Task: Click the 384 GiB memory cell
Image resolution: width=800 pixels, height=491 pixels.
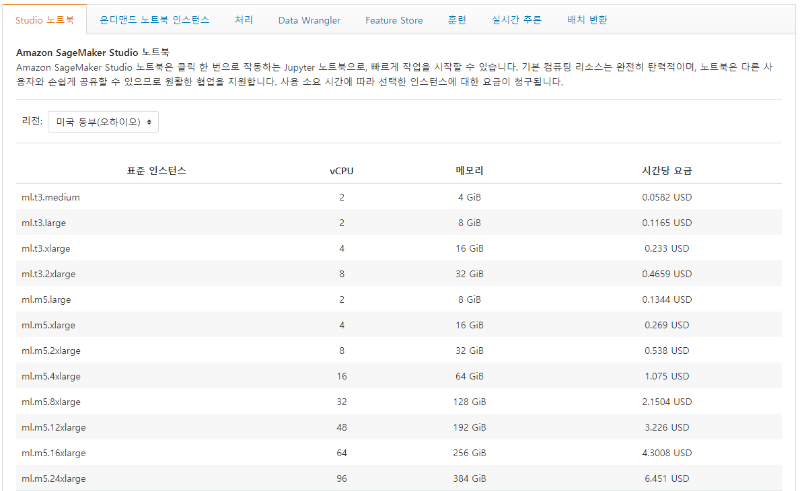Action: (x=469, y=478)
